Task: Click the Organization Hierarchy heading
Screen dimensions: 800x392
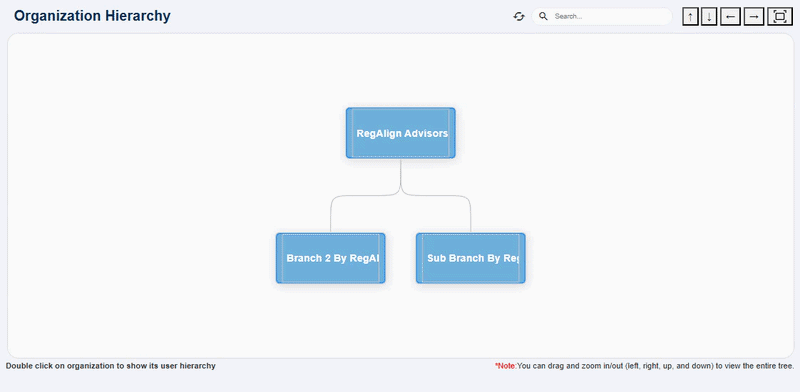Action: coord(92,16)
